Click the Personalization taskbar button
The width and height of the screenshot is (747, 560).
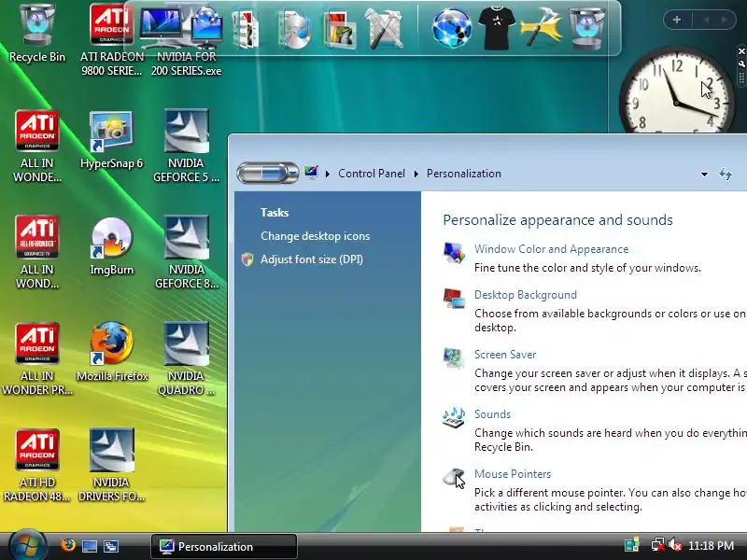tap(224, 546)
